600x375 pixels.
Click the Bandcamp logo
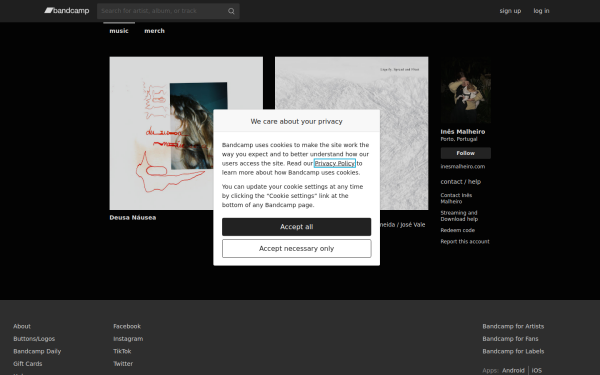(x=67, y=11)
